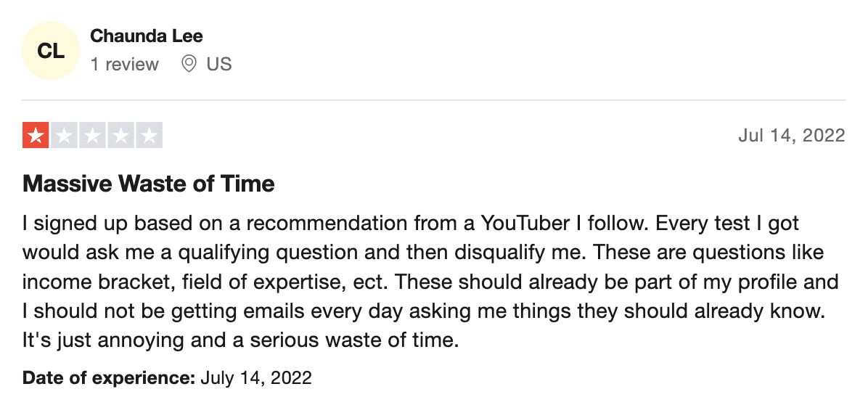The height and width of the screenshot is (405, 868).
Task: Click the US country label
Action: coord(219,64)
